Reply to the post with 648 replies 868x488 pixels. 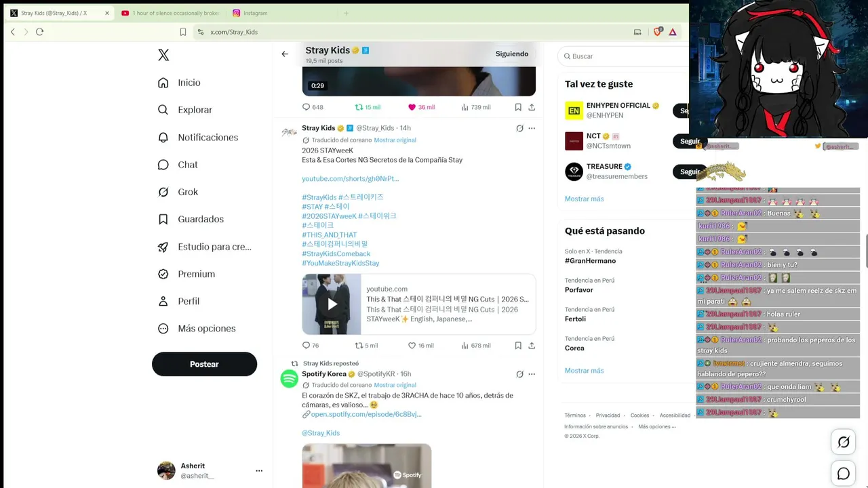pos(313,107)
